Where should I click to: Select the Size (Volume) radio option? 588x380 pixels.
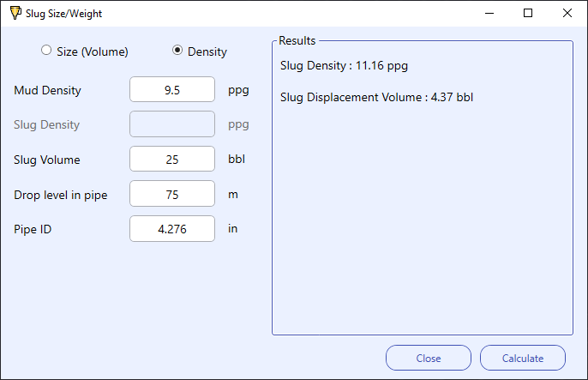(x=46, y=51)
